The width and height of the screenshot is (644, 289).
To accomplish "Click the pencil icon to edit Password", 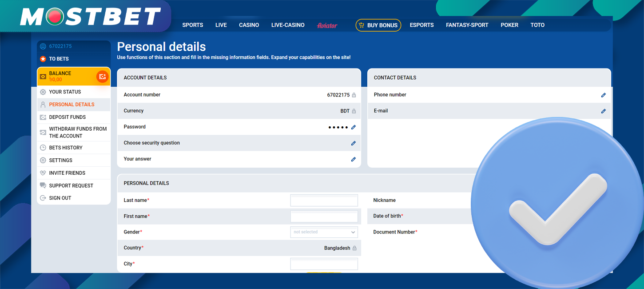I will (353, 127).
